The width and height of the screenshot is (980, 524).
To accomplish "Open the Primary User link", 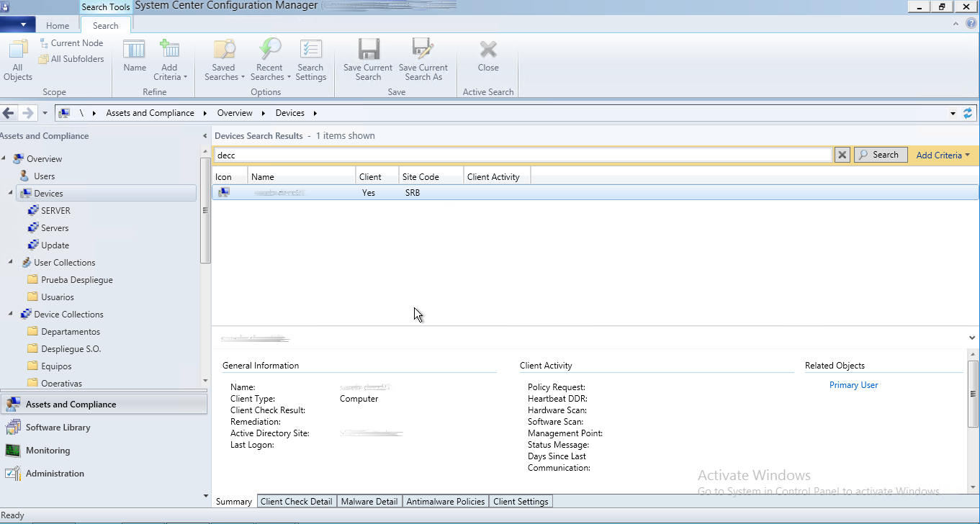I will 853,385.
